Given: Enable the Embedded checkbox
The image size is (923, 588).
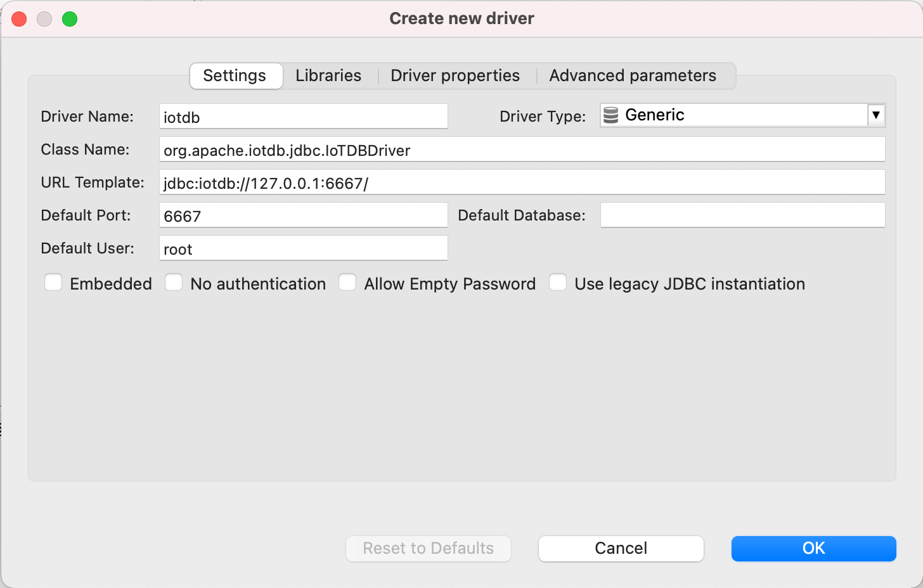Looking at the screenshot, I should pos(53,283).
